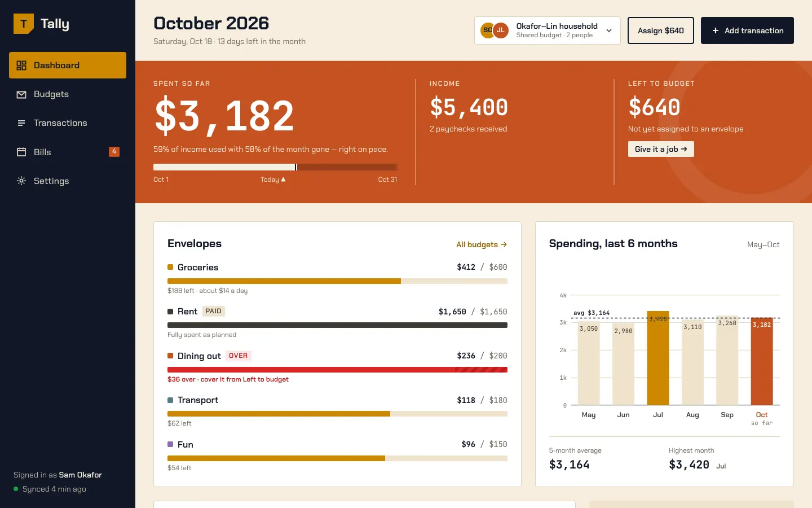Click the Assign $640 button
The image size is (812, 508).
pyautogui.click(x=661, y=30)
